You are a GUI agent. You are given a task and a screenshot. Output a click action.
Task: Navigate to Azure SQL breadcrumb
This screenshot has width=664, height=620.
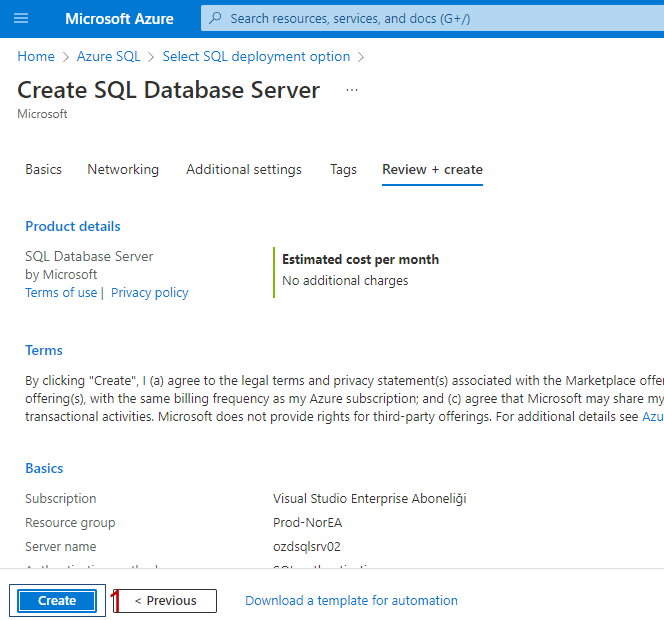pyautogui.click(x=108, y=56)
